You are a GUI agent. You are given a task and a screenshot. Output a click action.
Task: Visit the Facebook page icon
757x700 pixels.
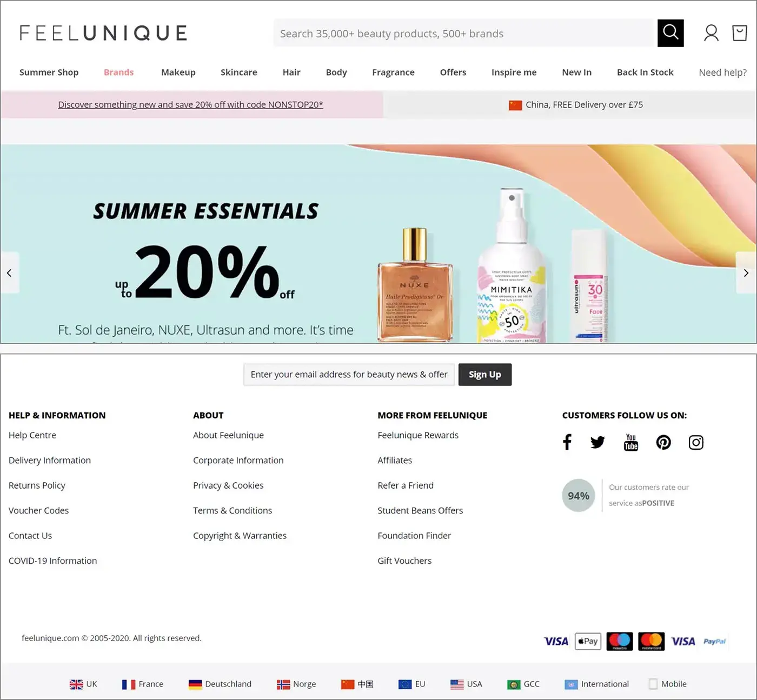[x=567, y=442]
